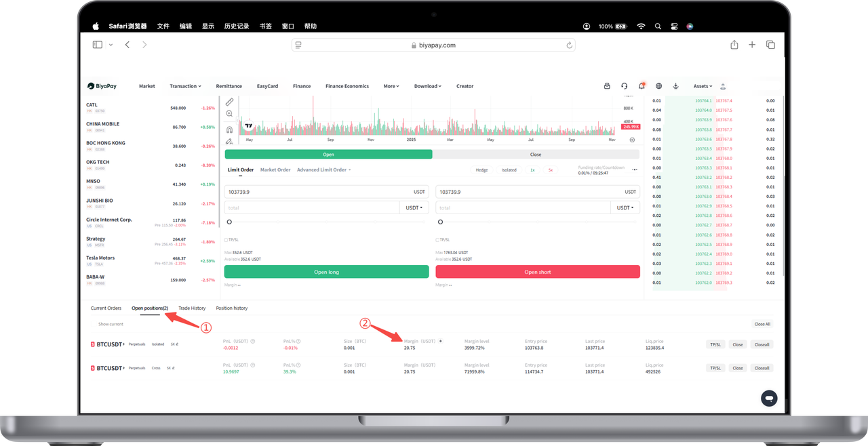868x446 pixels.
Task: Enable TP/SL checkbox under long order
Action: pyautogui.click(x=226, y=239)
